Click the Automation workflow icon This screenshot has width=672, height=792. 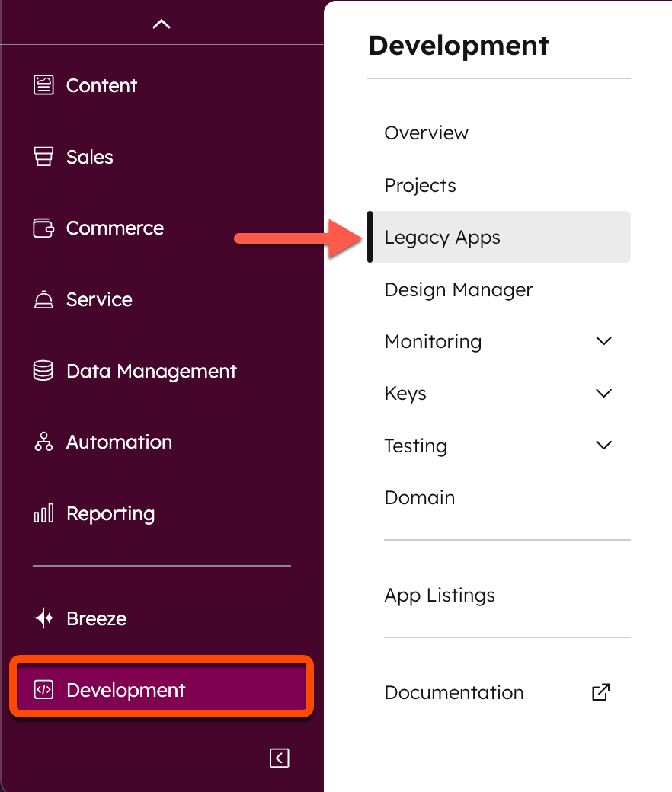click(44, 442)
